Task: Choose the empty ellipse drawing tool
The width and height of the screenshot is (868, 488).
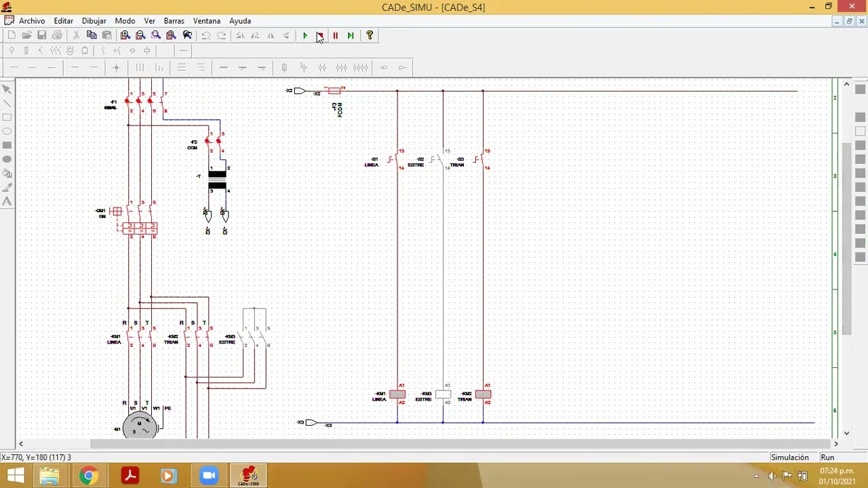Action: click(7, 131)
